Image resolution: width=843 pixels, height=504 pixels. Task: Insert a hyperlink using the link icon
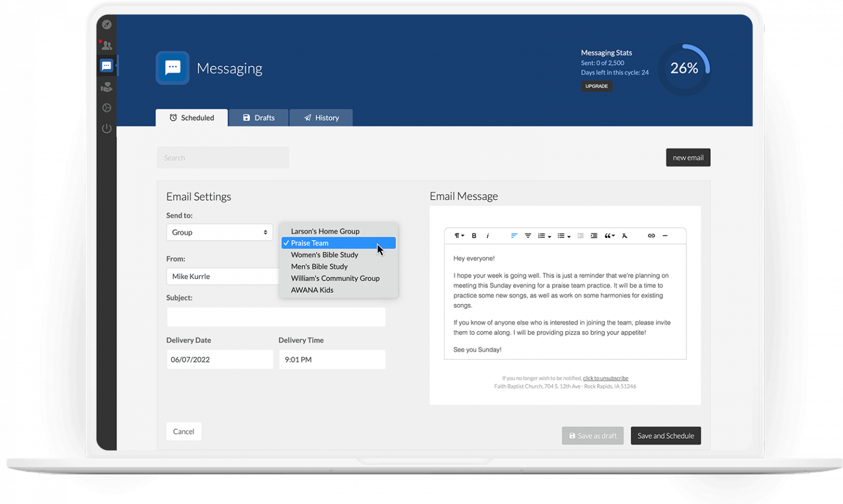(651, 235)
